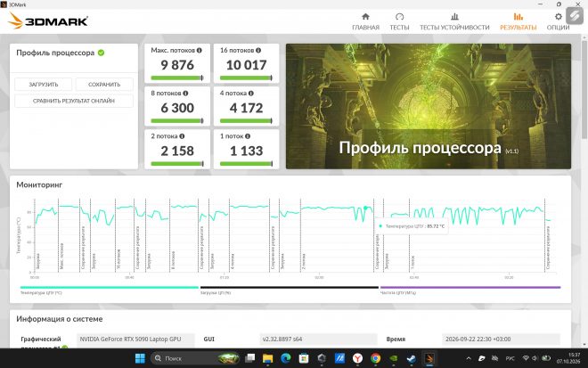Open Steam from the taskbar
The image size is (588, 368).
pos(412,358)
